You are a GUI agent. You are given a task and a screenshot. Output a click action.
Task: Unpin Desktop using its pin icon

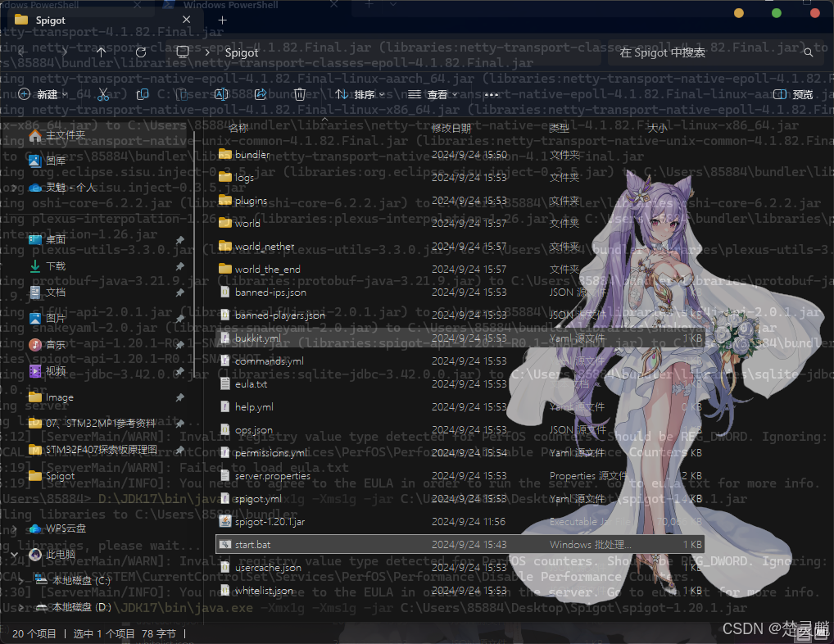[180, 240]
